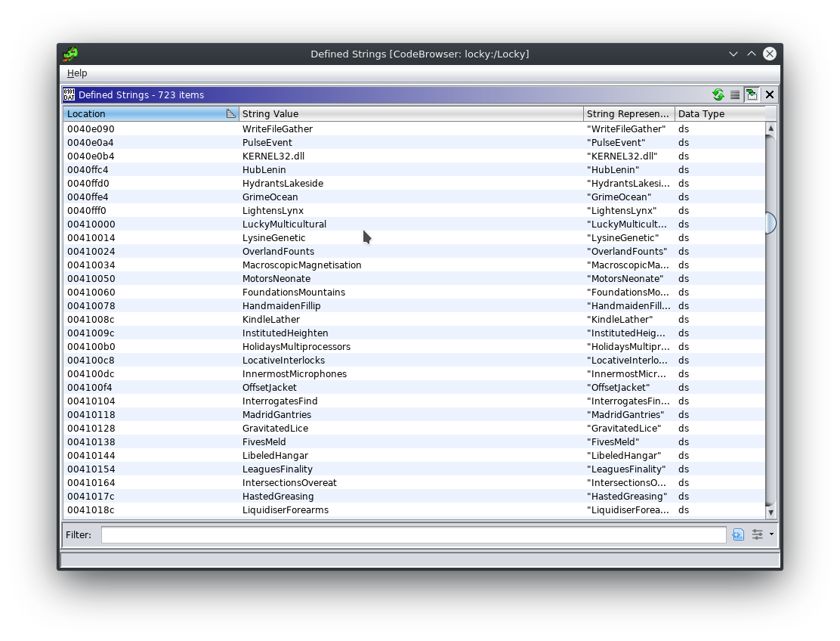Select string value "FoundationsMountains"
Screen dimensions: 840x641
pyautogui.click(x=294, y=293)
